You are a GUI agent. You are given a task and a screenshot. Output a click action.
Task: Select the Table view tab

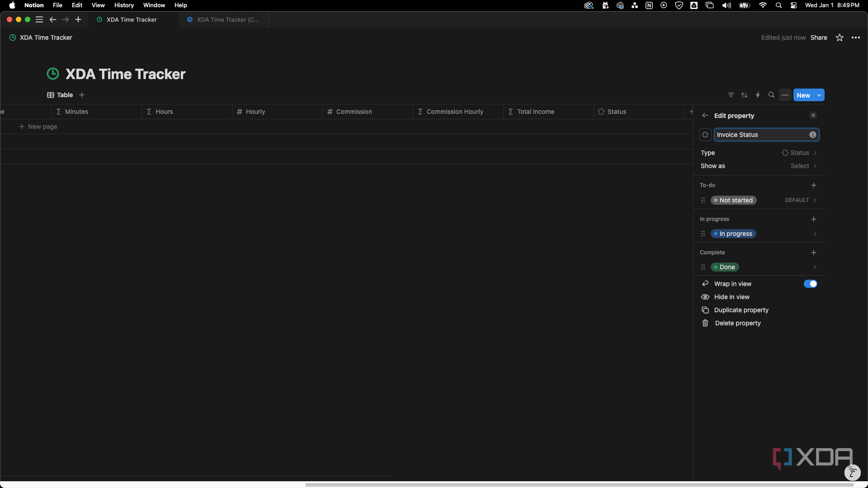click(x=60, y=95)
